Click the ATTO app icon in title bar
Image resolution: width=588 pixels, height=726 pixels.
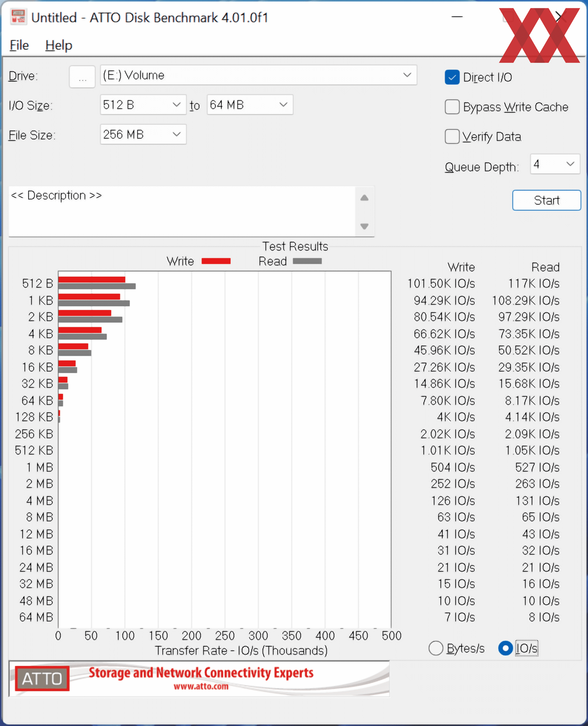point(18,17)
